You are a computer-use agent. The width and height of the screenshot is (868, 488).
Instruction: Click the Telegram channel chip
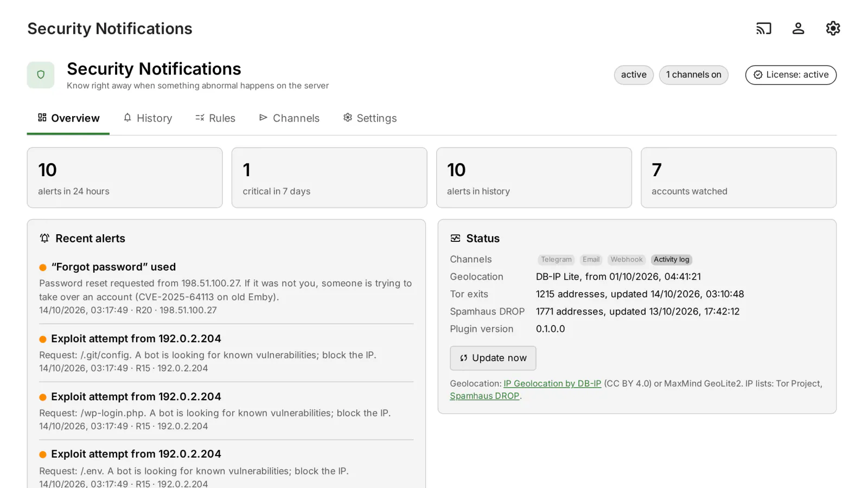(x=556, y=260)
